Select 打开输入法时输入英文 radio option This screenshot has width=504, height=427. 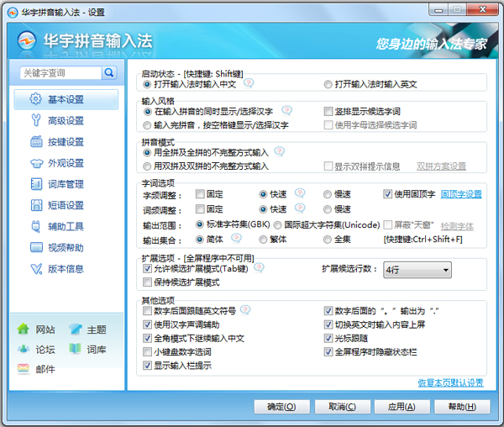[328, 85]
